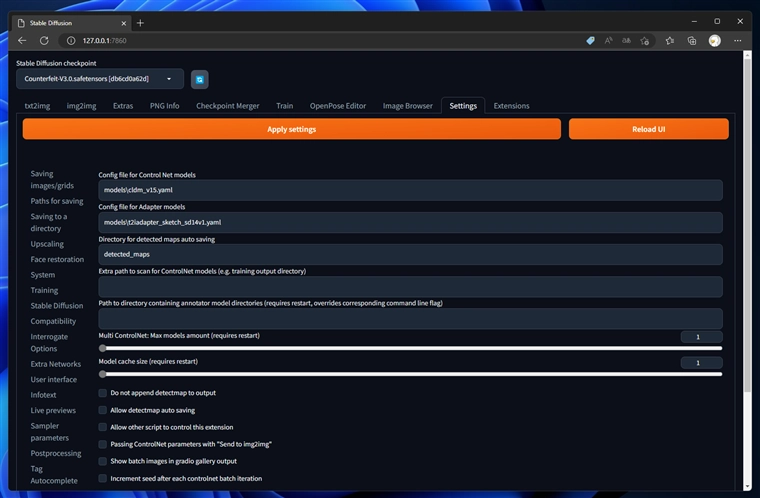Open Saving to a directory section

49,222
